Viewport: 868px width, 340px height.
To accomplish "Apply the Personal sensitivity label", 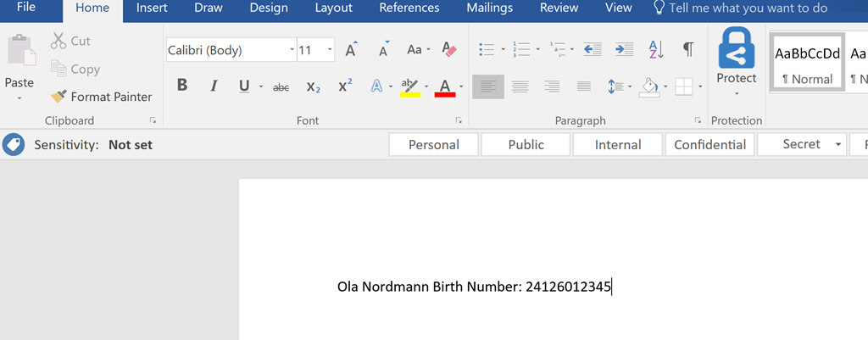I will coord(434,144).
